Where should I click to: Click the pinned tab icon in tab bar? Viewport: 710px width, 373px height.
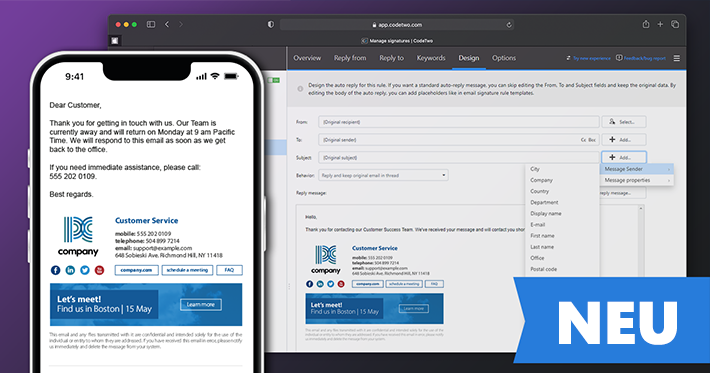(115, 41)
